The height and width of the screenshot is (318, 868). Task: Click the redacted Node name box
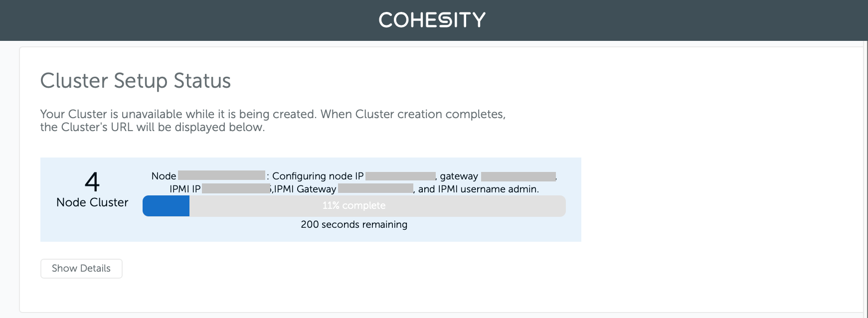pos(221,175)
